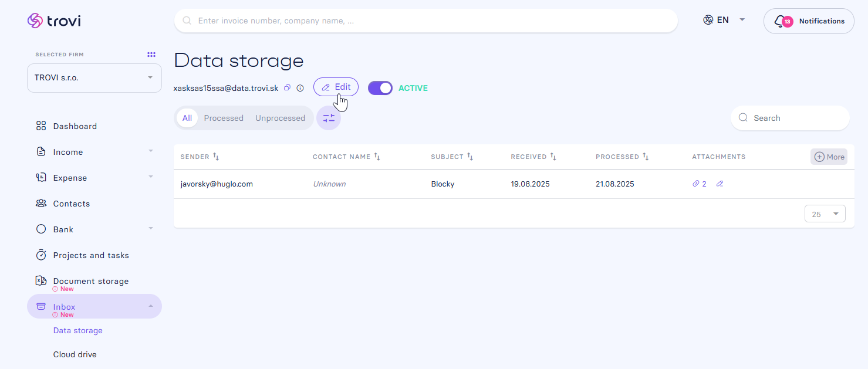This screenshot has height=369, width=868.
Task: Open the firm switcher grid icon
Action: (x=151, y=55)
